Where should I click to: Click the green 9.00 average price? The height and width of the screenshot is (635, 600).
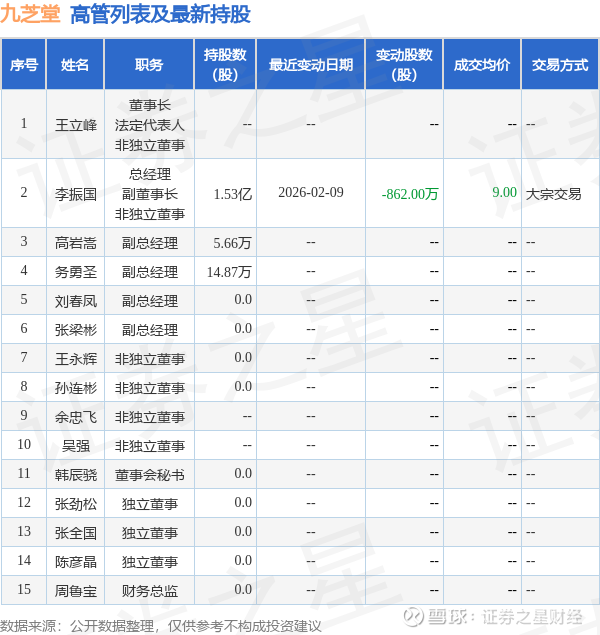(x=504, y=192)
